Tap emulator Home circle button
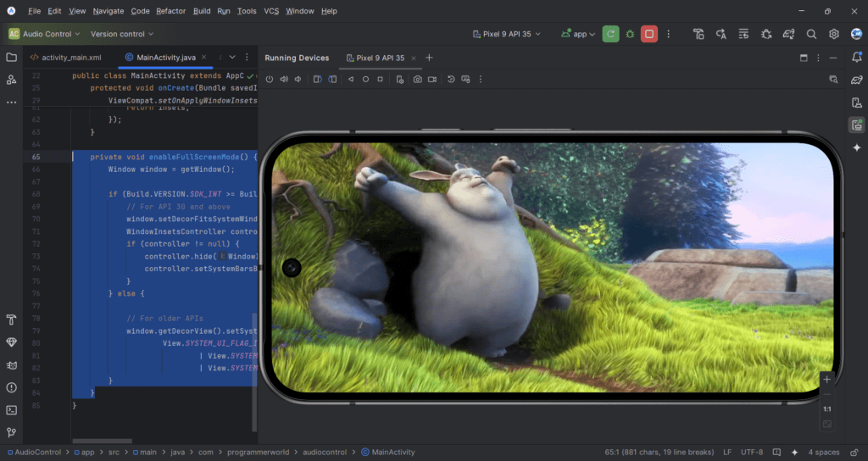The image size is (868, 461). (365, 79)
